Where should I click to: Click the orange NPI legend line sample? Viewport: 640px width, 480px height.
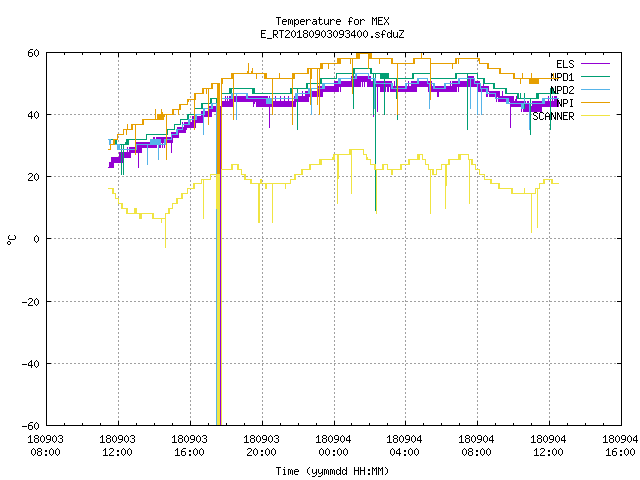coord(595,103)
